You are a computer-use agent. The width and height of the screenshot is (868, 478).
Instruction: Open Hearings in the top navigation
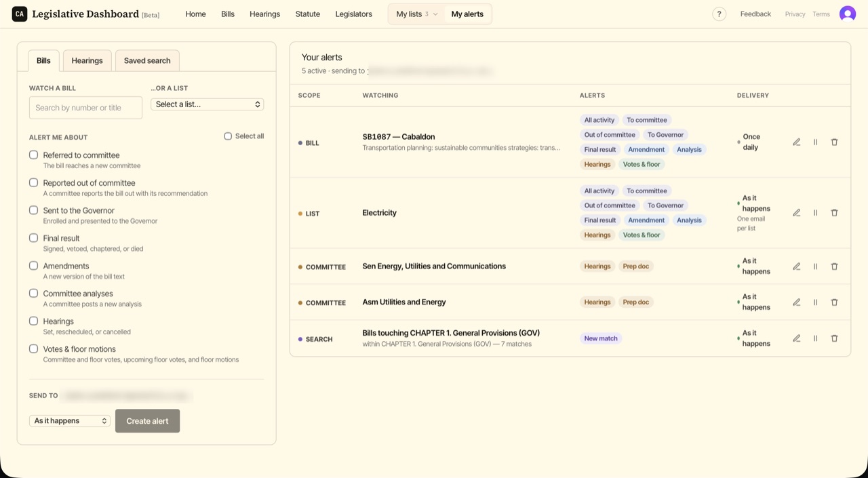click(264, 14)
